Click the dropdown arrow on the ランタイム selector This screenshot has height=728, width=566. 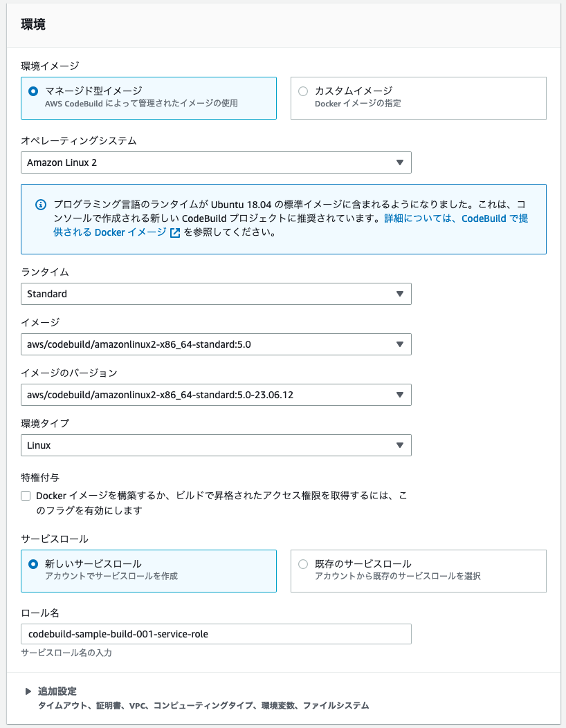click(x=400, y=294)
